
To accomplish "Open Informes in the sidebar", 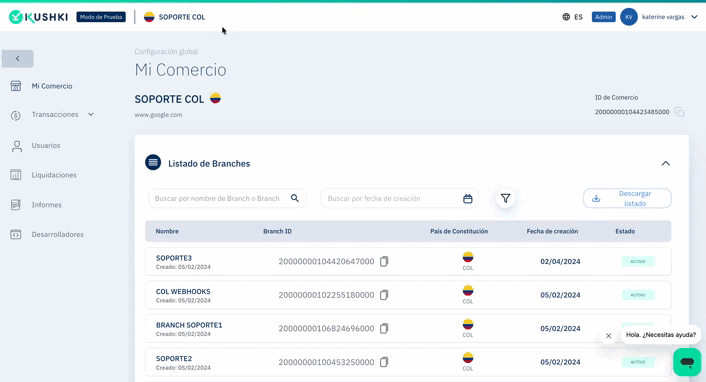I will pyautogui.click(x=46, y=205).
